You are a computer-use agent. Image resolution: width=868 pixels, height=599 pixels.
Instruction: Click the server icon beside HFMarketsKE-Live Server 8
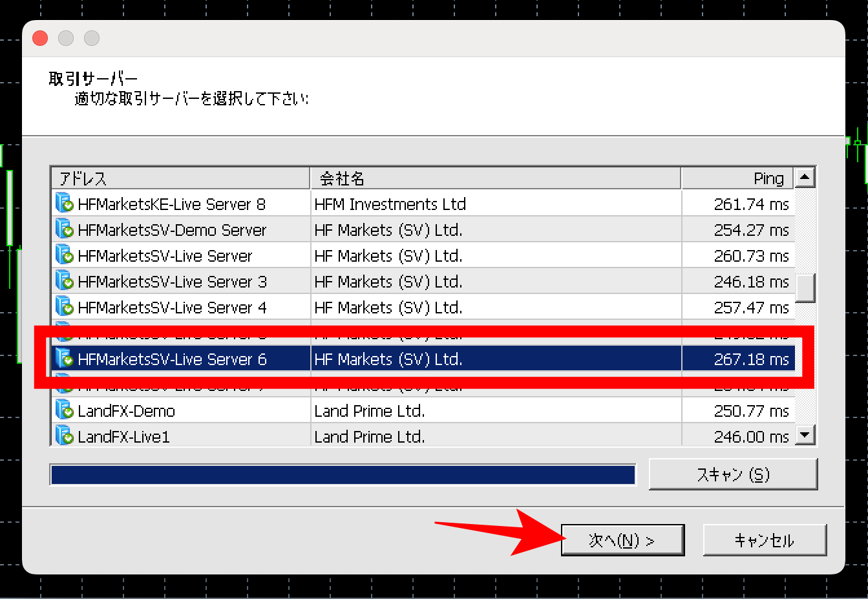(x=65, y=204)
